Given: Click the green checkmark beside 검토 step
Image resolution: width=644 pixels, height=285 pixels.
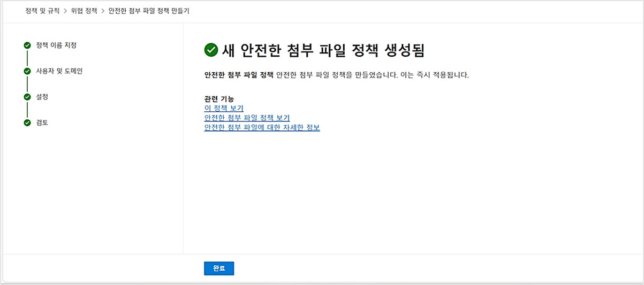Looking at the screenshot, I should (x=27, y=123).
